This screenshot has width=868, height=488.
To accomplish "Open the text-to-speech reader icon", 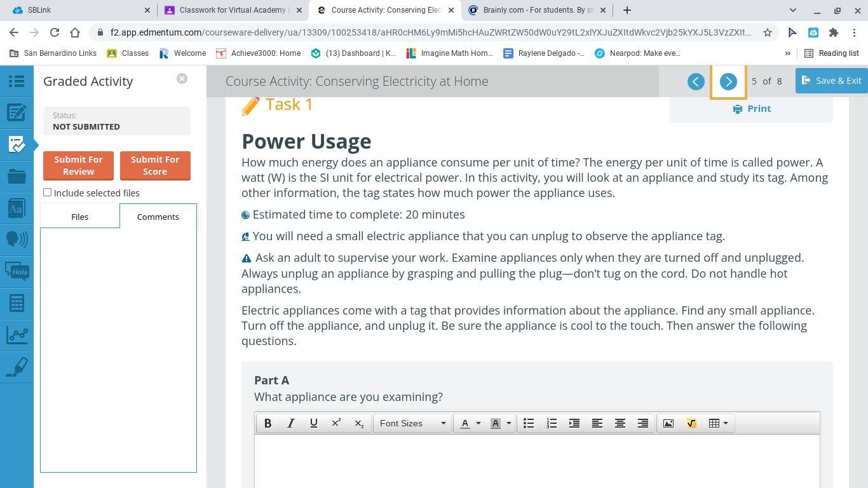I will click(17, 240).
